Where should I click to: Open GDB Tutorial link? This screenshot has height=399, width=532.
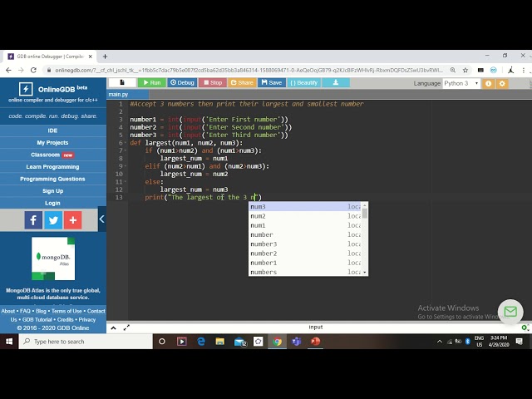tap(37, 319)
